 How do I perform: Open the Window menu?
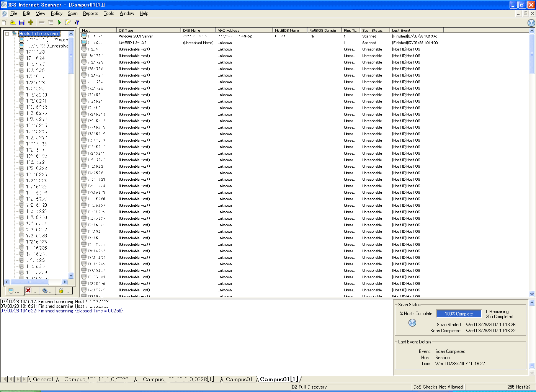[127, 13]
